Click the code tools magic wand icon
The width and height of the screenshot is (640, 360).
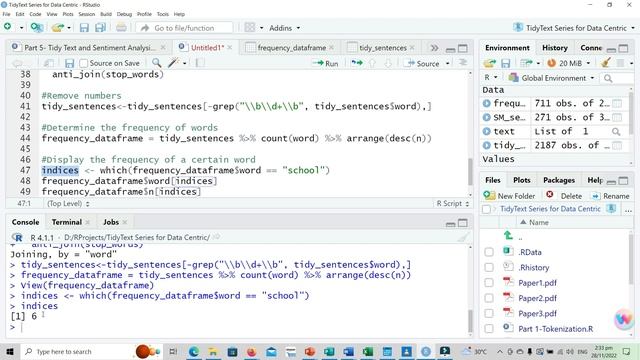click(x=174, y=63)
